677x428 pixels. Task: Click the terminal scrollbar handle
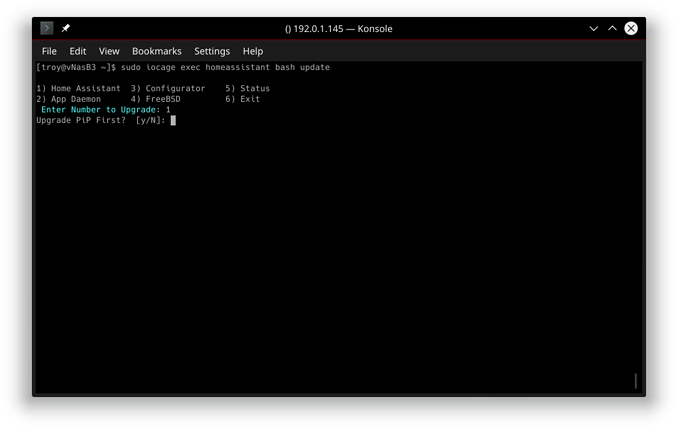(635, 381)
